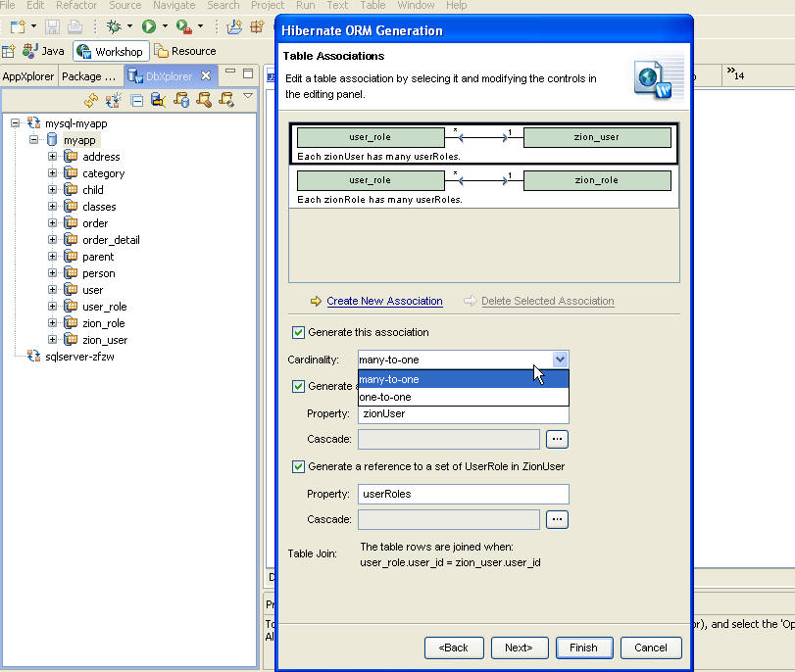Switch to the Resource perspective
Screen dimensions: 795x672
tap(185, 51)
